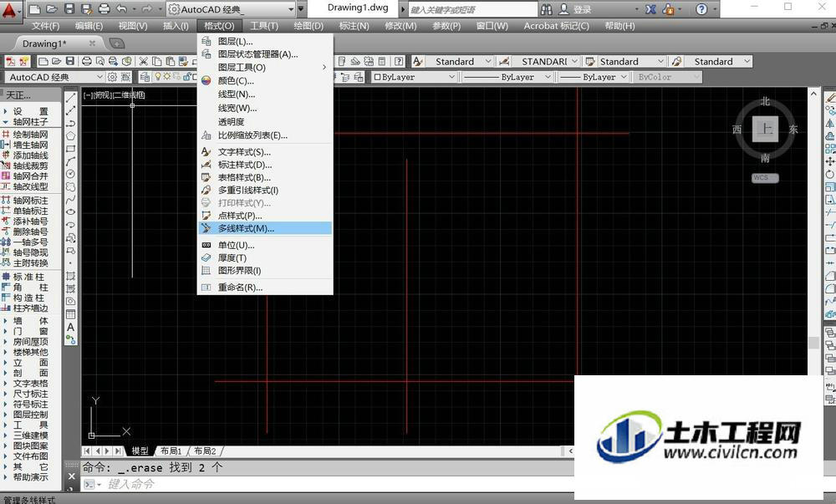Select the Table tool in draw toolbar
Image resolution: width=836 pixels, height=504 pixels.
70,314
